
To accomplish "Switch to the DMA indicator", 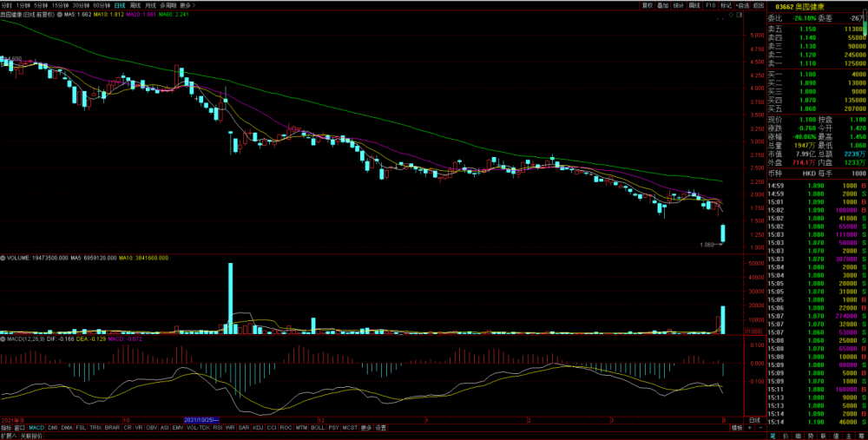I will (x=67, y=428).
